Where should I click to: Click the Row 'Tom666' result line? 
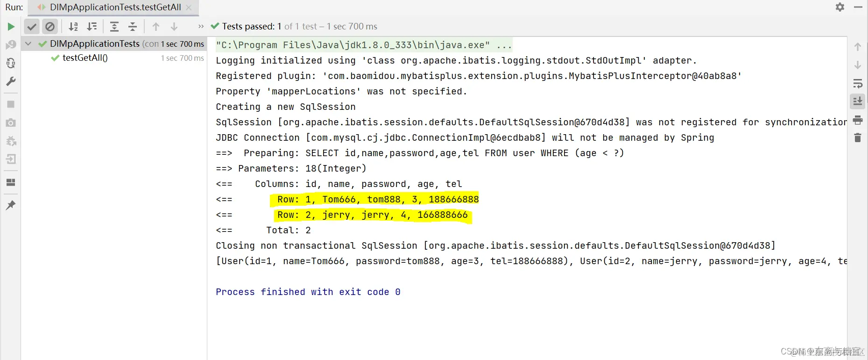point(347,200)
